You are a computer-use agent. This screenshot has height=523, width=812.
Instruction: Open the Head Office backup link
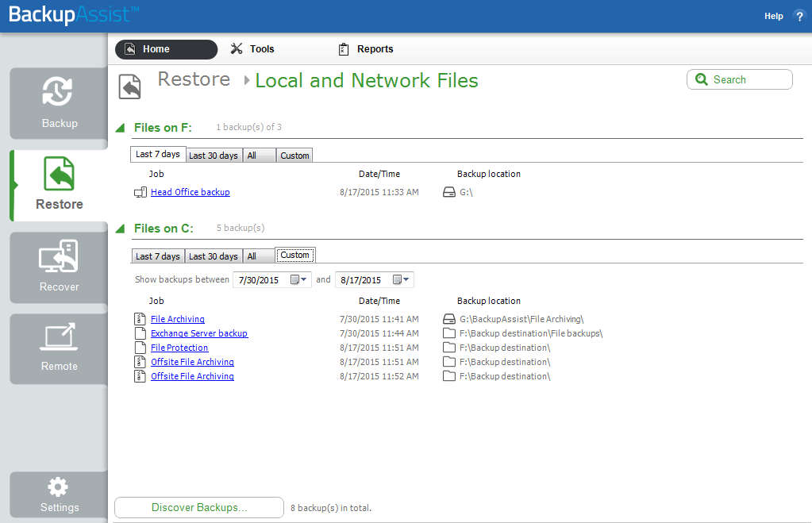point(190,192)
